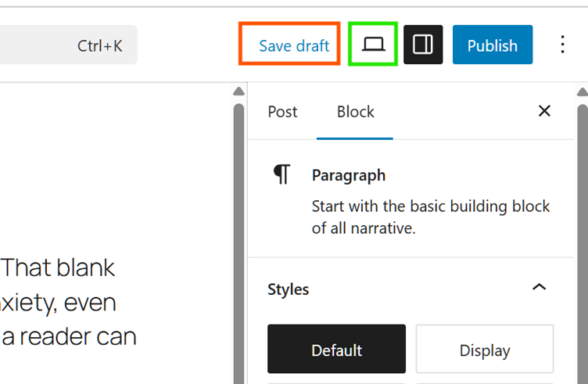Collapse the Styles section chevron
The width and height of the screenshot is (588, 384).
coord(539,287)
